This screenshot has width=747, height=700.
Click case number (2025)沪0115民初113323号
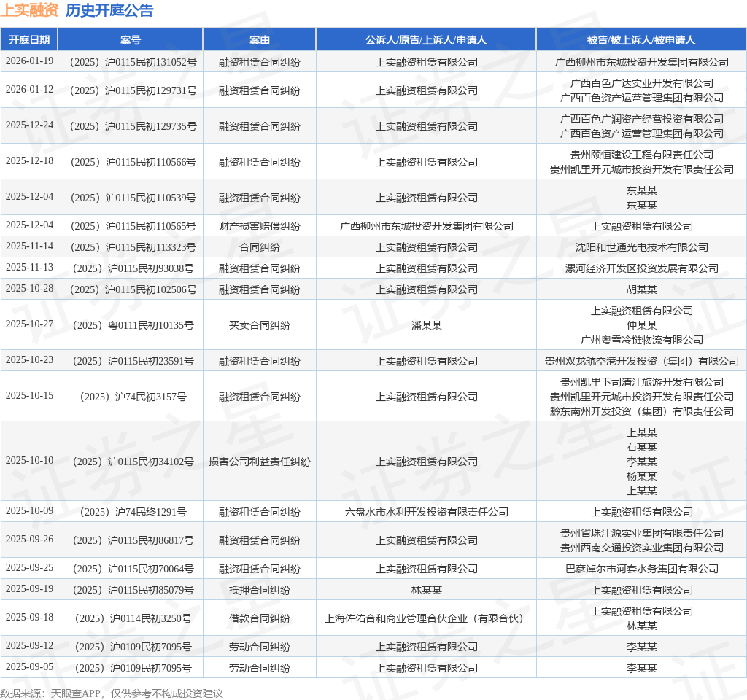click(133, 247)
